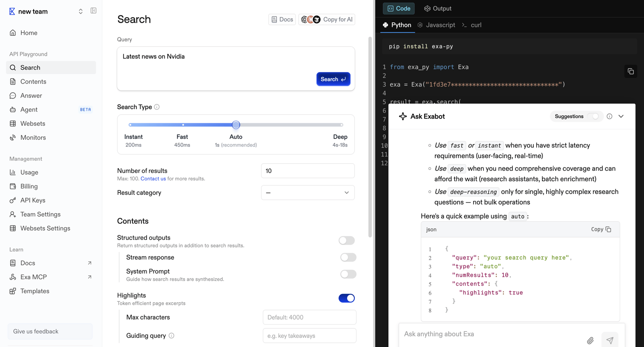The height and width of the screenshot is (347, 644).
Task: Turn on Stream response
Action: (x=348, y=257)
